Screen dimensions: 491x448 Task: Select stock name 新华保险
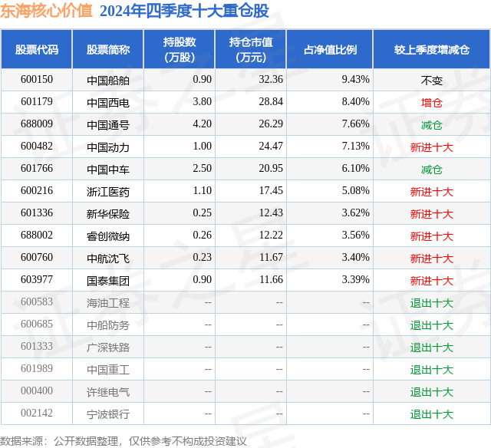click(108, 214)
